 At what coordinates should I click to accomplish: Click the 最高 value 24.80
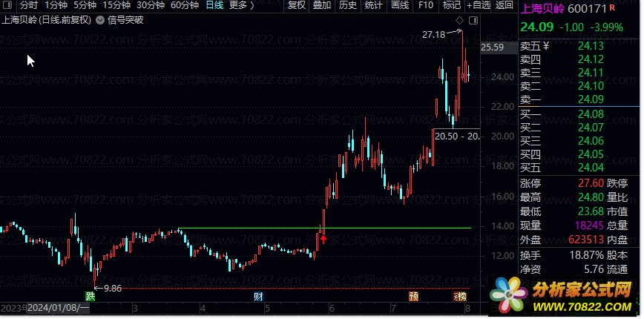591,197
